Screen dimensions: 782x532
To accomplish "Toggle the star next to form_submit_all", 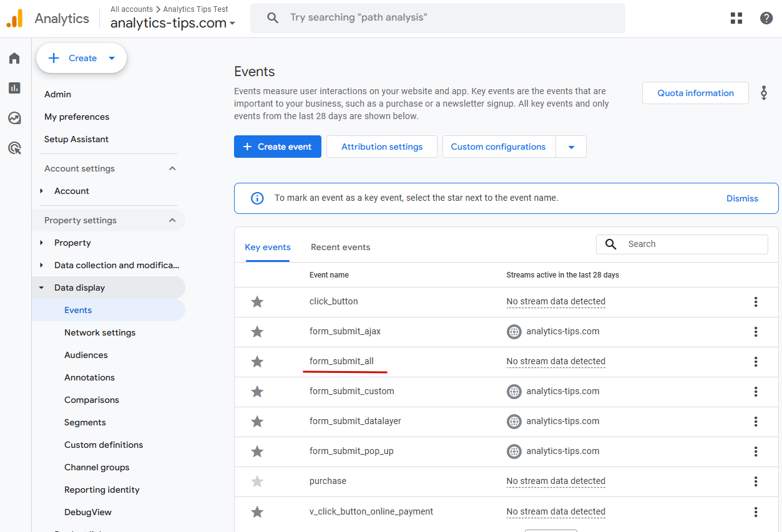I will pyautogui.click(x=257, y=362).
